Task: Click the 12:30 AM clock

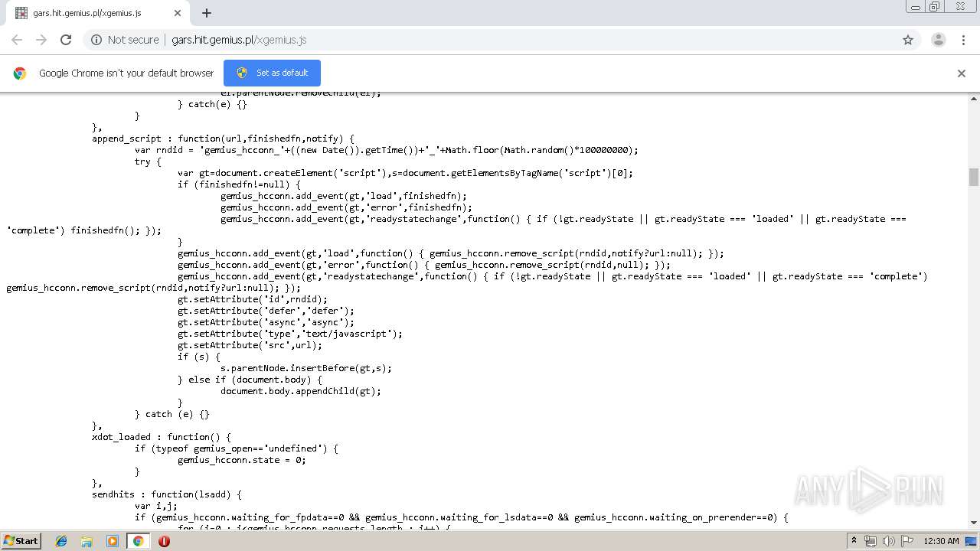Action: (941, 541)
